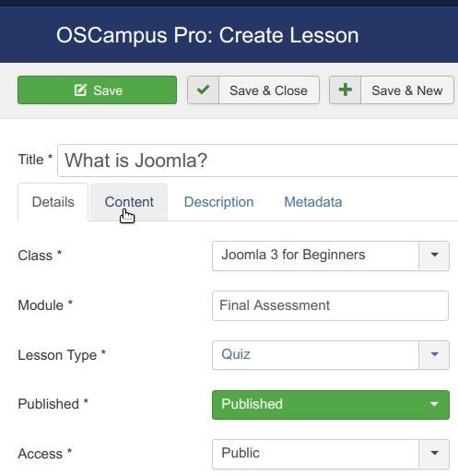Switch to the Details tab

pos(53,202)
